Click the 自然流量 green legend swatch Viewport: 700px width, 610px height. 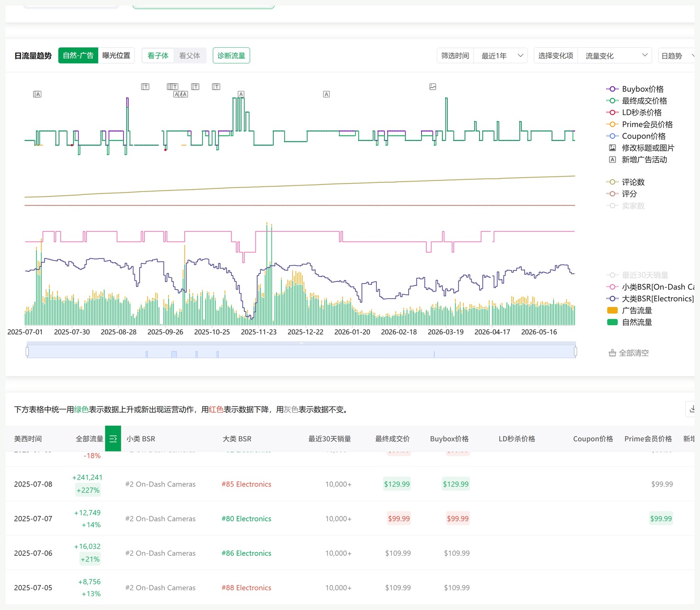(x=612, y=322)
